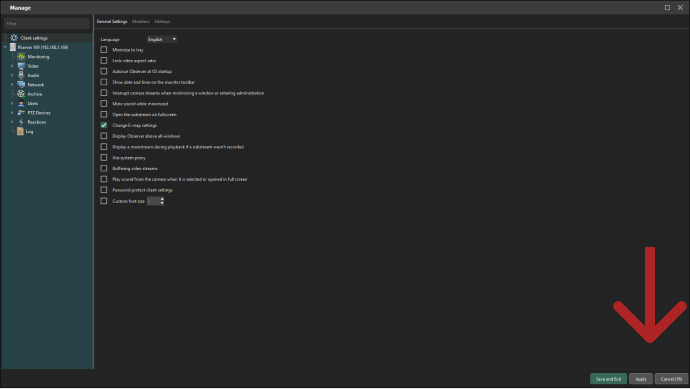Viewport: 690px width, 389px height.
Task: Click the Audio microphone icon
Action: [21, 75]
